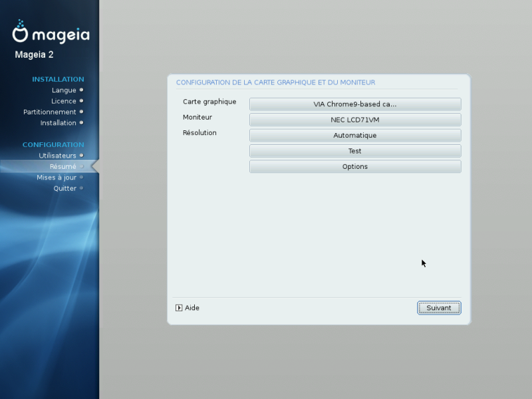Select the Mises à jour step
Screen dimensions: 532x399
pyautogui.click(x=57, y=178)
